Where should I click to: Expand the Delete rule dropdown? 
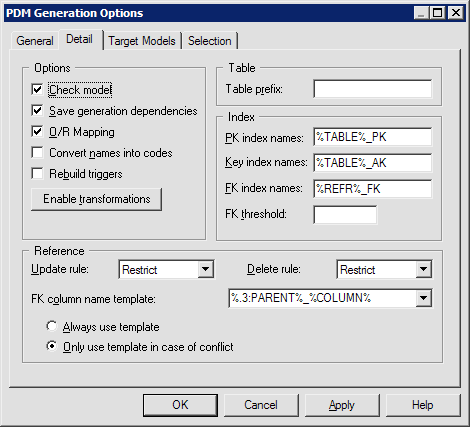pos(423,269)
